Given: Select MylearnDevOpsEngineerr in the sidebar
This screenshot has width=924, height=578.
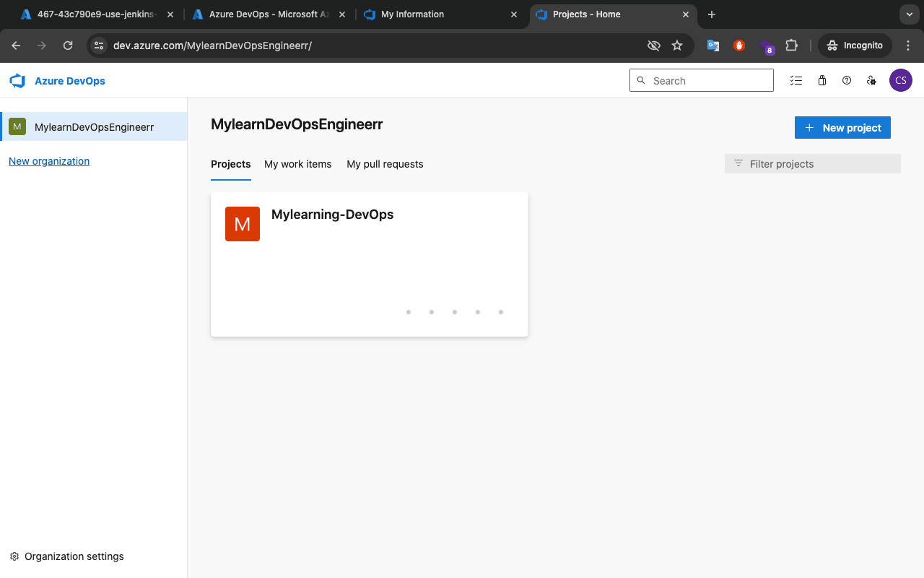Looking at the screenshot, I should pyautogui.click(x=94, y=126).
